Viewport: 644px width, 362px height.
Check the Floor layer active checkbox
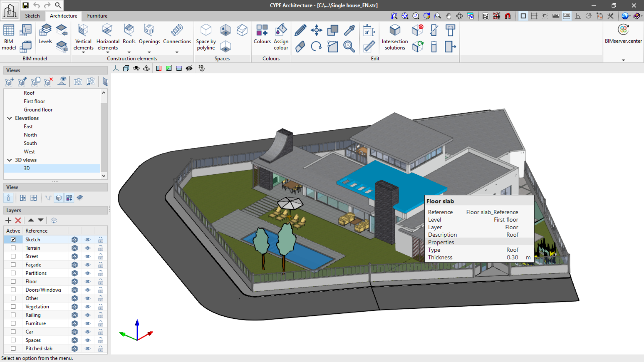coord(13,281)
